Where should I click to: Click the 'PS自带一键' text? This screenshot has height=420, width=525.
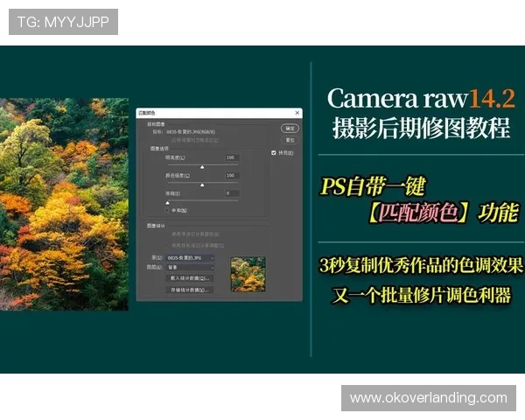click(374, 187)
